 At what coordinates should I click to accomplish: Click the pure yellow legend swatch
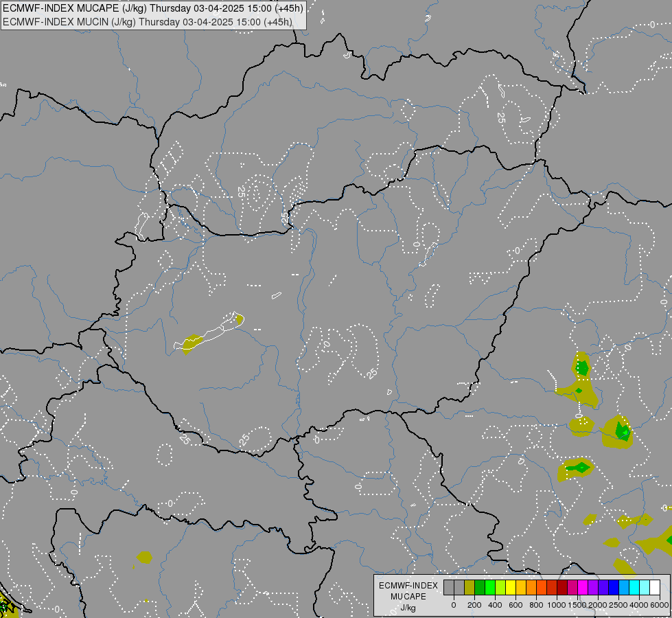point(511,587)
